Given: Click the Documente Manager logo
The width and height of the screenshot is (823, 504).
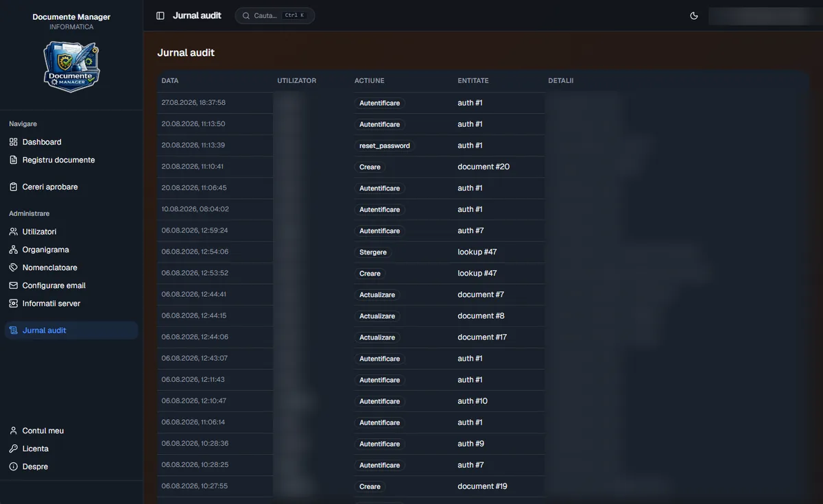Looking at the screenshot, I should click(x=71, y=67).
